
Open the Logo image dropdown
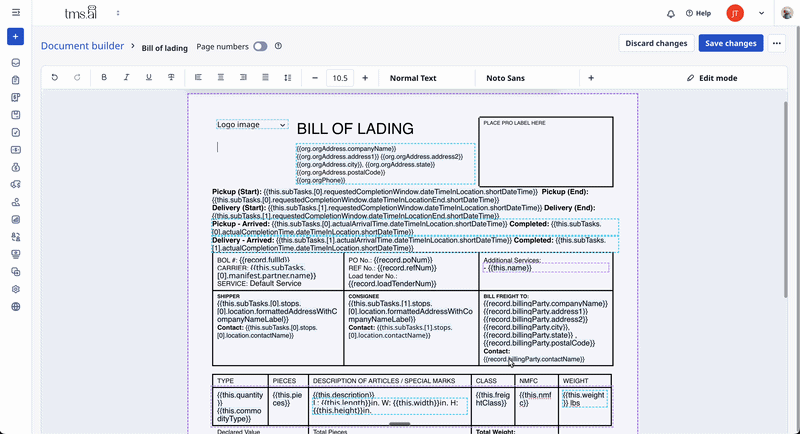[x=252, y=125]
